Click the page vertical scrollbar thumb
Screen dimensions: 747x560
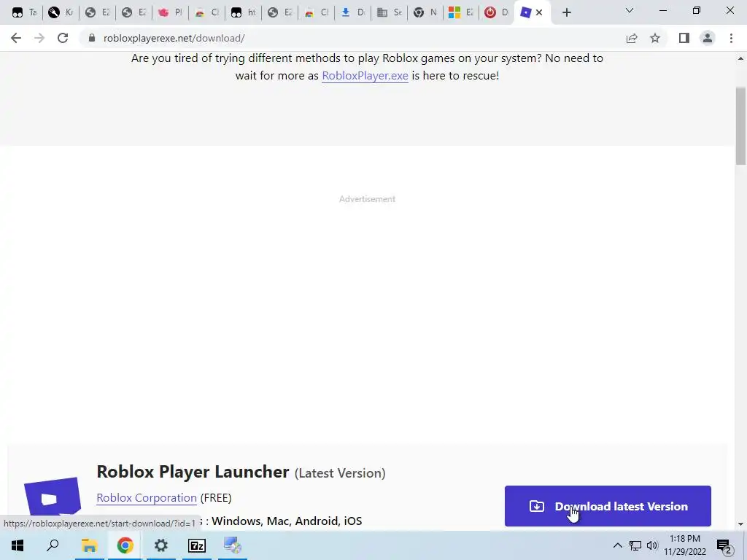pos(740,126)
